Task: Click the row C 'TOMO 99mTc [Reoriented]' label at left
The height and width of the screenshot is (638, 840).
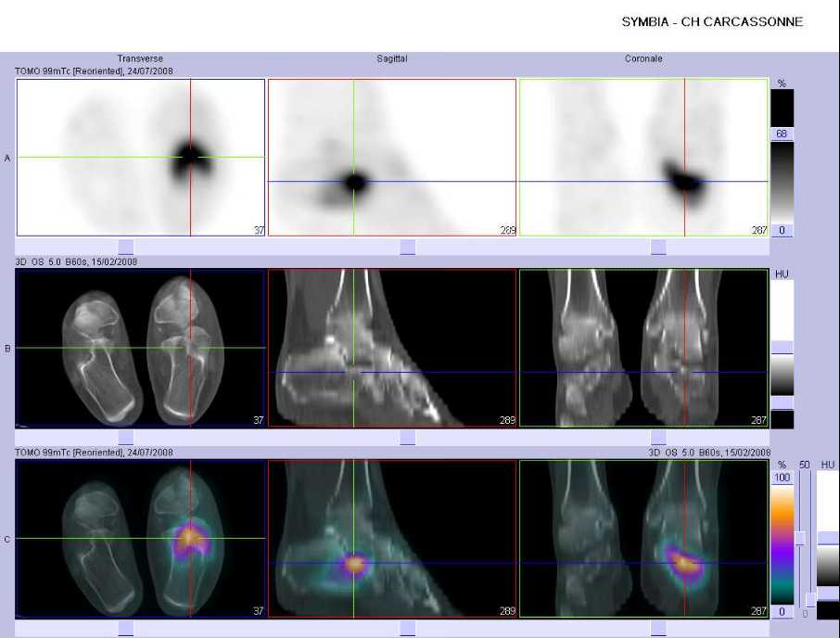Action: [x=70, y=453]
